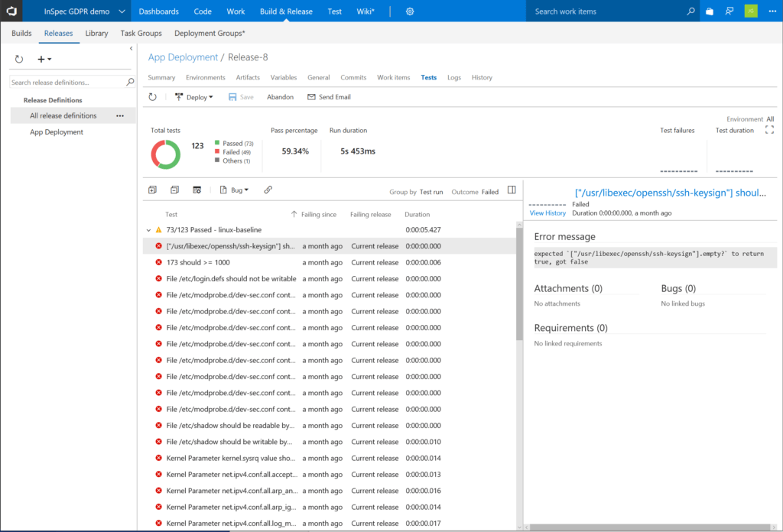Open the View History link

[x=547, y=213]
